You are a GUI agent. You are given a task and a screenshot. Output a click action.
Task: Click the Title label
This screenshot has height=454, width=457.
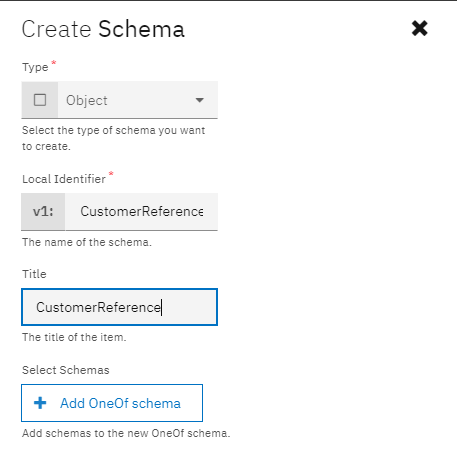(34, 274)
